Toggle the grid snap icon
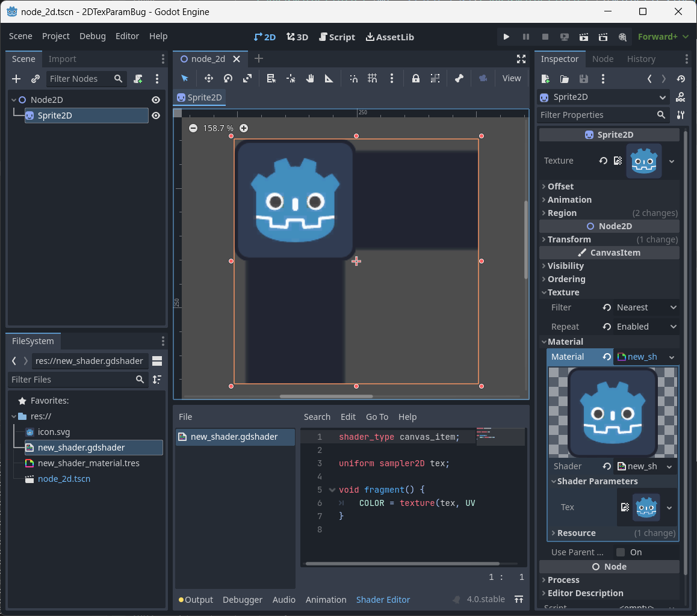The image size is (697, 616). click(x=373, y=78)
